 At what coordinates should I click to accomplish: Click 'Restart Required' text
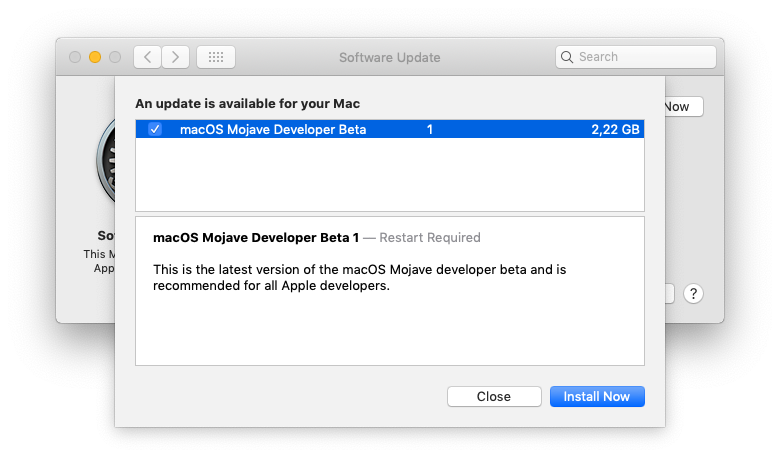tap(430, 238)
